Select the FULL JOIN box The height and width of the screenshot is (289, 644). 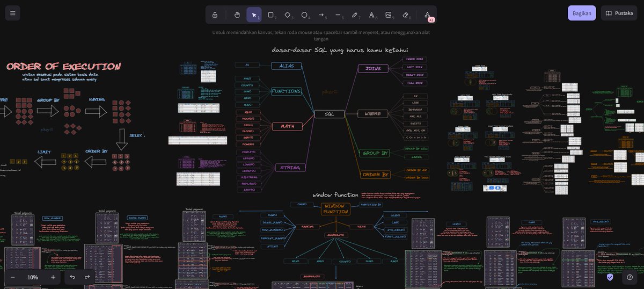(x=415, y=83)
